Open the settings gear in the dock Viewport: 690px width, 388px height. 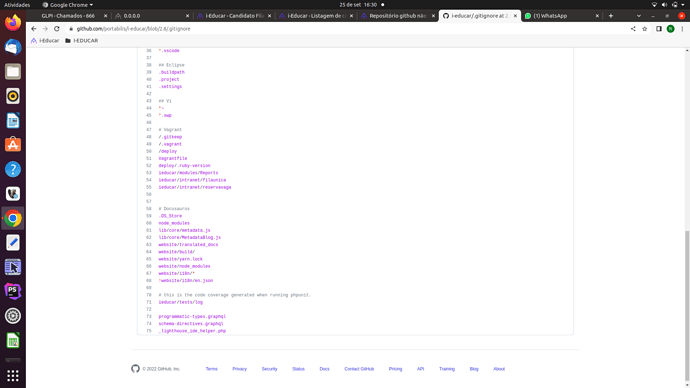tap(13, 316)
